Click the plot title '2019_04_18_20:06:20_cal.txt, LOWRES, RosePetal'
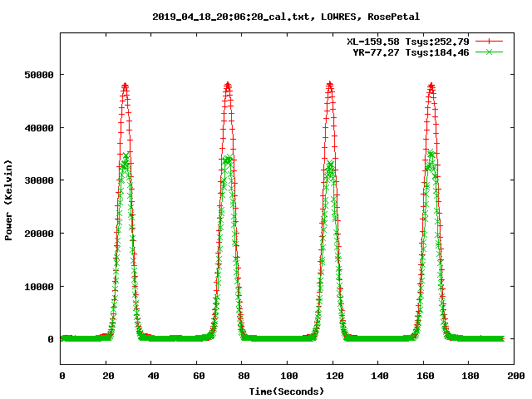This screenshot has height=399, width=532. [286, 17]
